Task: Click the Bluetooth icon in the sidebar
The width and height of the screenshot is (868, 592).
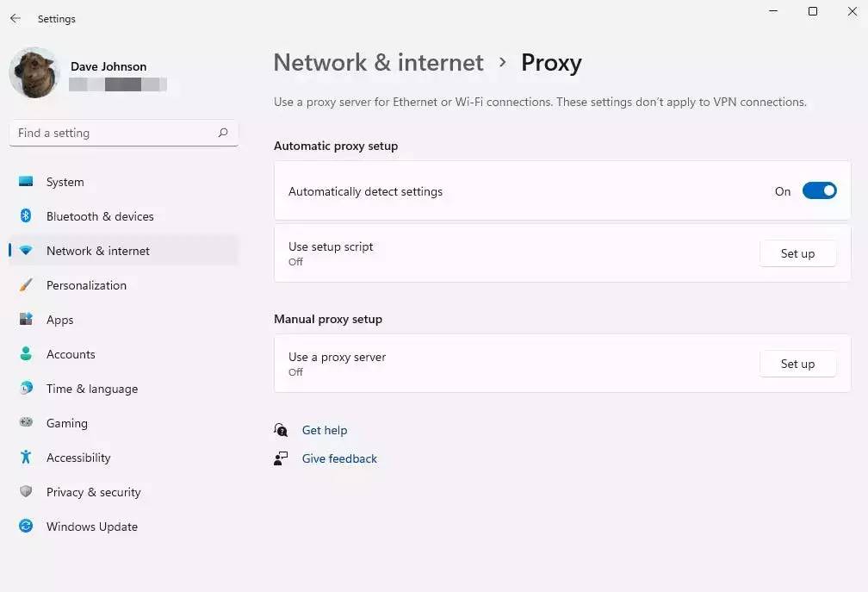Action: pos(26,215)
